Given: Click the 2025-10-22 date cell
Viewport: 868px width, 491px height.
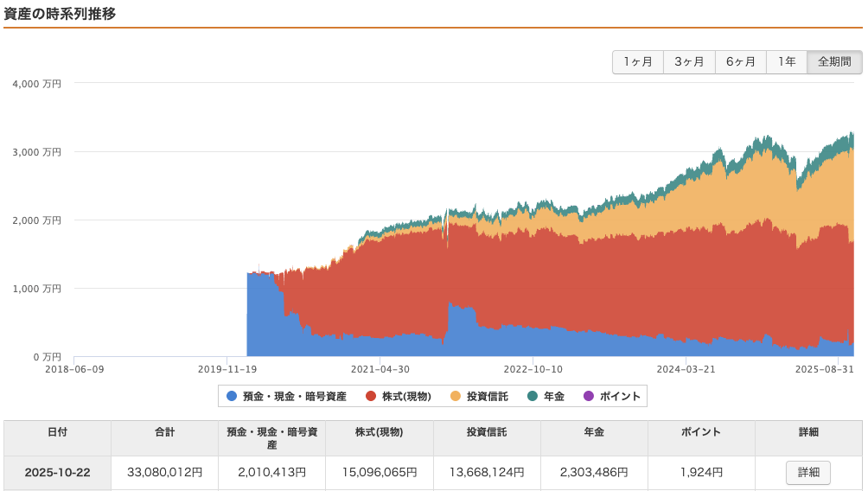Looking at the screenshot, I should pyautogui.click(x=57, y=473).
